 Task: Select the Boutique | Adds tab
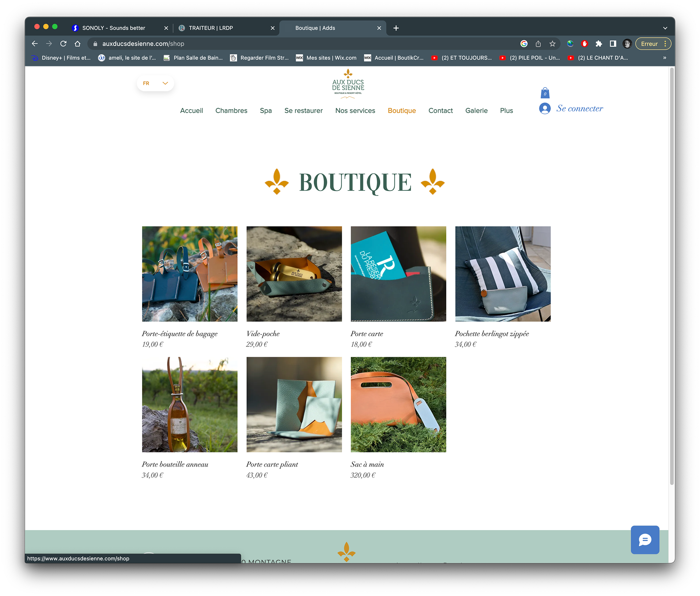pos(315,28)
